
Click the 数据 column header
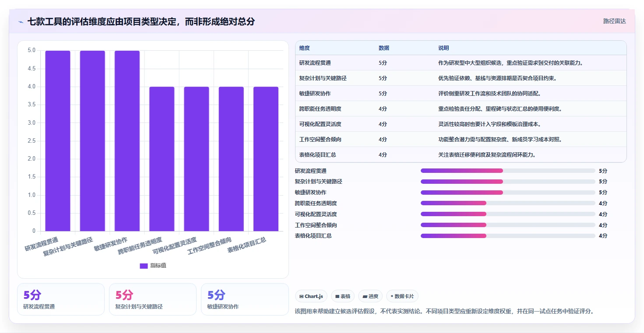[x=384, y=48]
